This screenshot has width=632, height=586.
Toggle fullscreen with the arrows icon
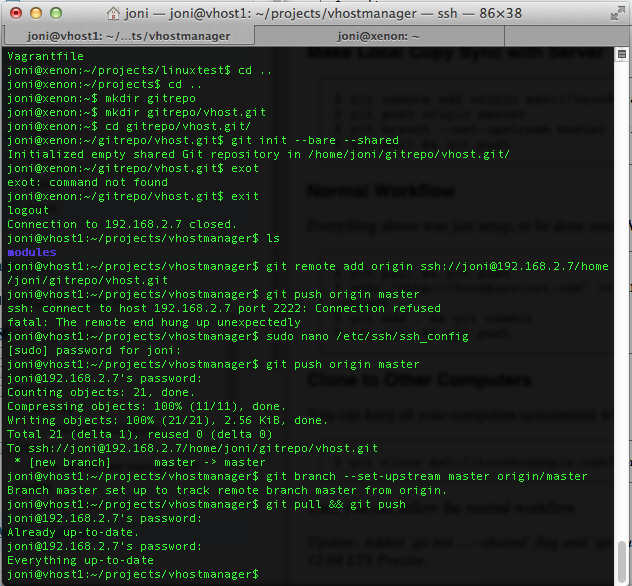tap(617, 14)
